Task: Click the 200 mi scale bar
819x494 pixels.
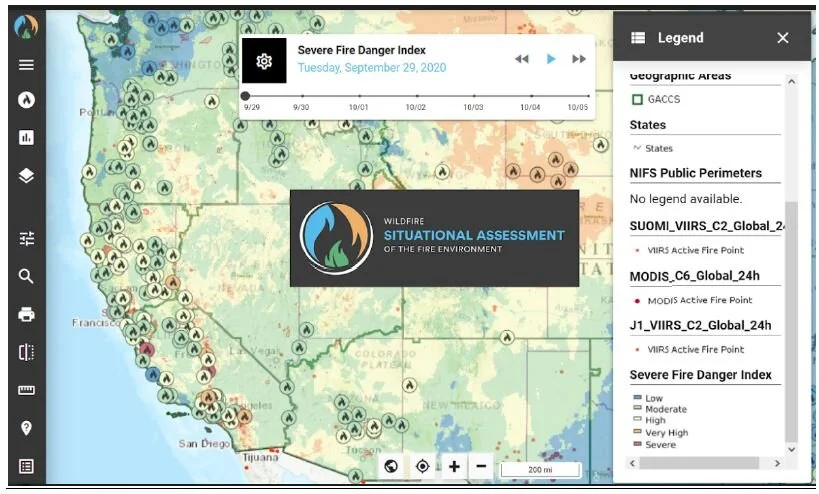Action: tap(540, 469)
